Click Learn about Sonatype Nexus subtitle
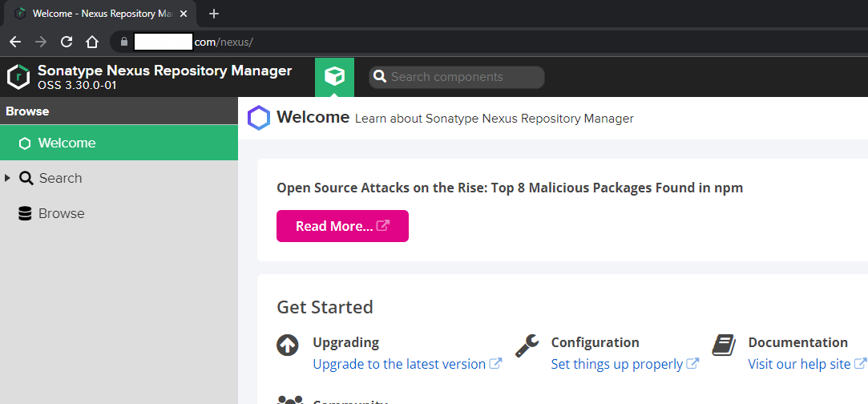The image size is (868, 404). [495, 119]
